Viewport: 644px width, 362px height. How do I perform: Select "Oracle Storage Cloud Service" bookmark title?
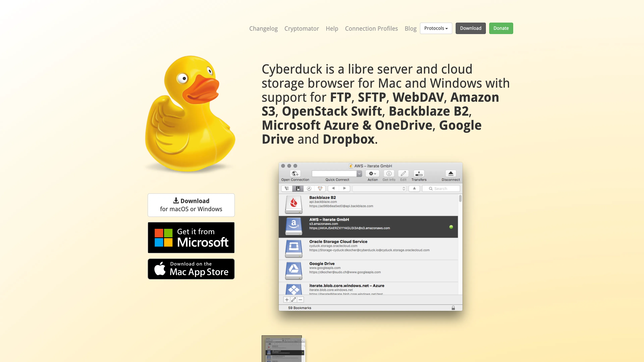point(338,242)
